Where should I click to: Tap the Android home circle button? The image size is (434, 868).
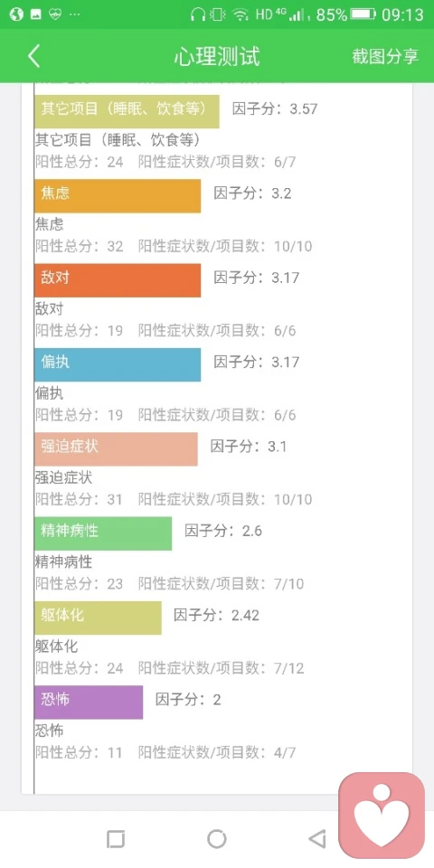coord(217,839)
